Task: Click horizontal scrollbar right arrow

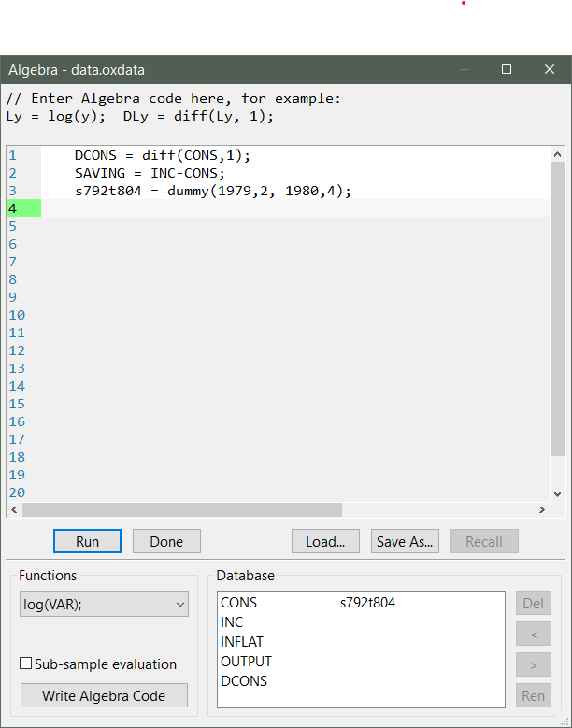Action: (541, 510)
